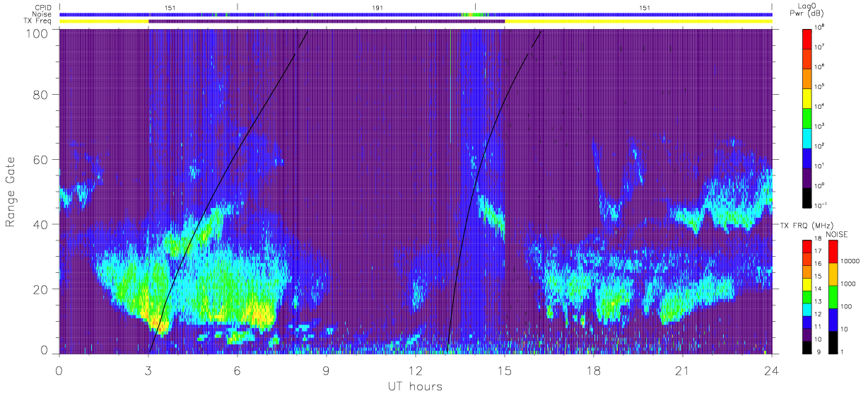Click the blue Noise strip above the plot

[416, 14]
